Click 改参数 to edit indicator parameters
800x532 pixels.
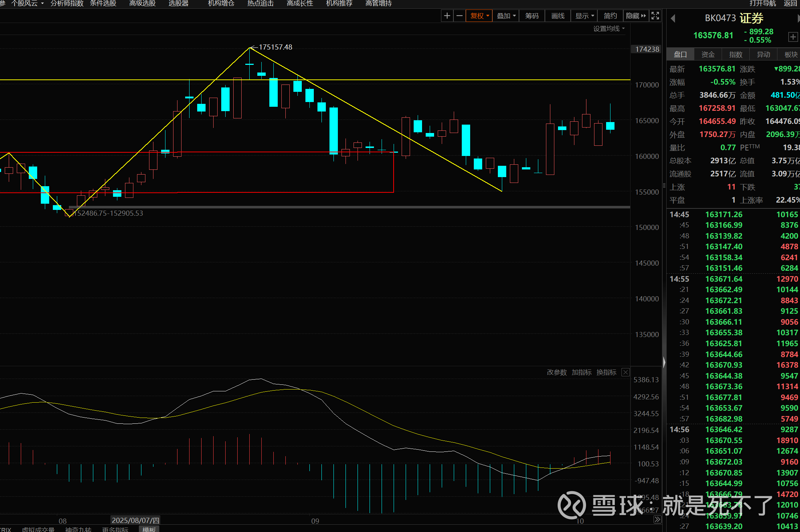tap(557, 372)
